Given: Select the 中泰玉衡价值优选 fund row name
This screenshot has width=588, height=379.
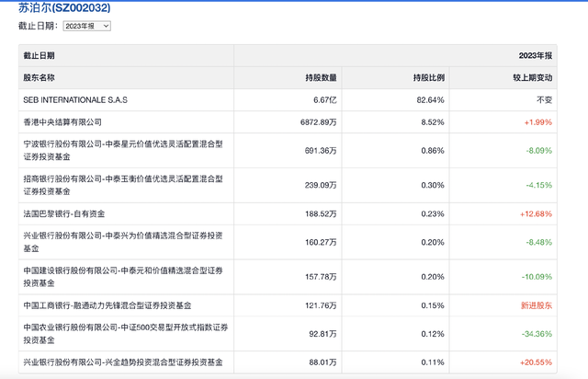Looking at the screenshot, I should 123,185.
